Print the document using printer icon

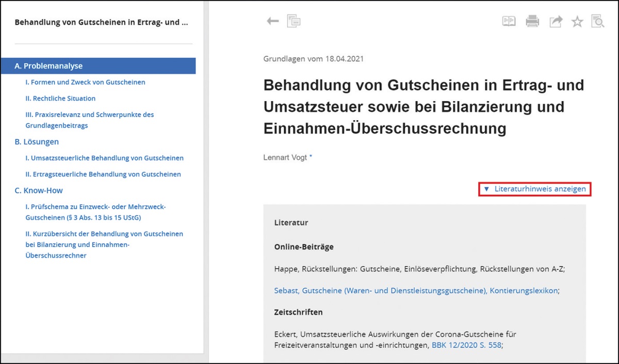[532, 21]
